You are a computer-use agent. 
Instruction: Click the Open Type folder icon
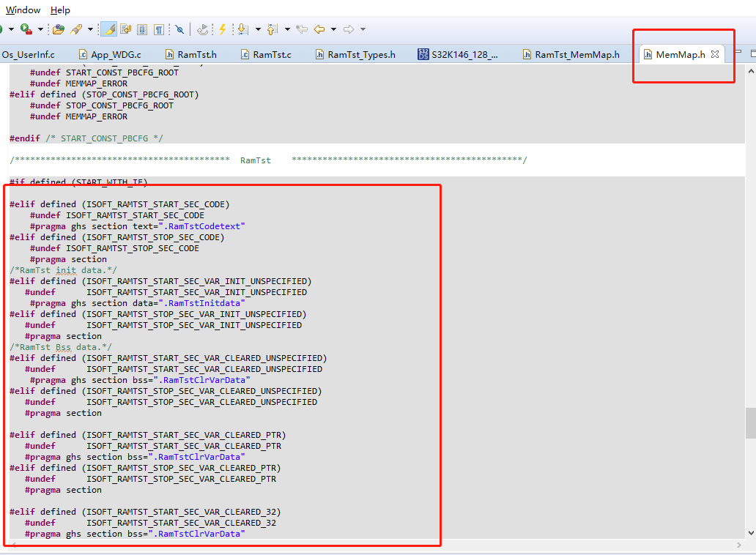click(x=59, y=29)
